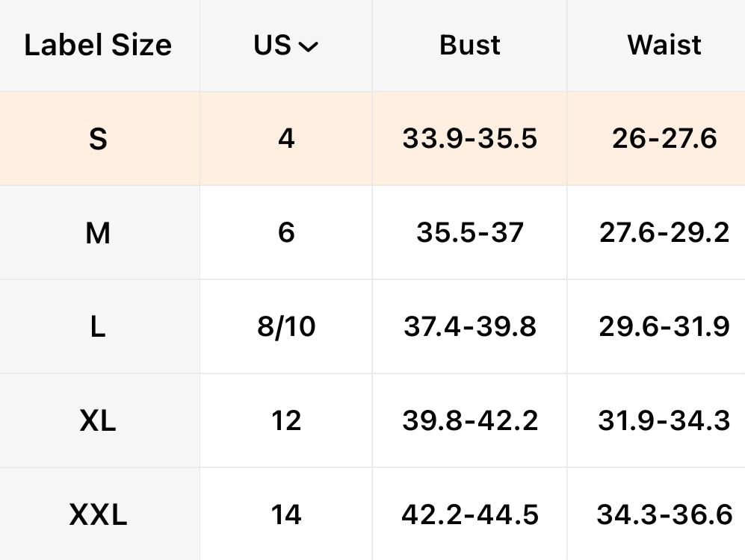745x560 pixels.
Task: Click US size 6 cell
Action: (x=286, y=233)
